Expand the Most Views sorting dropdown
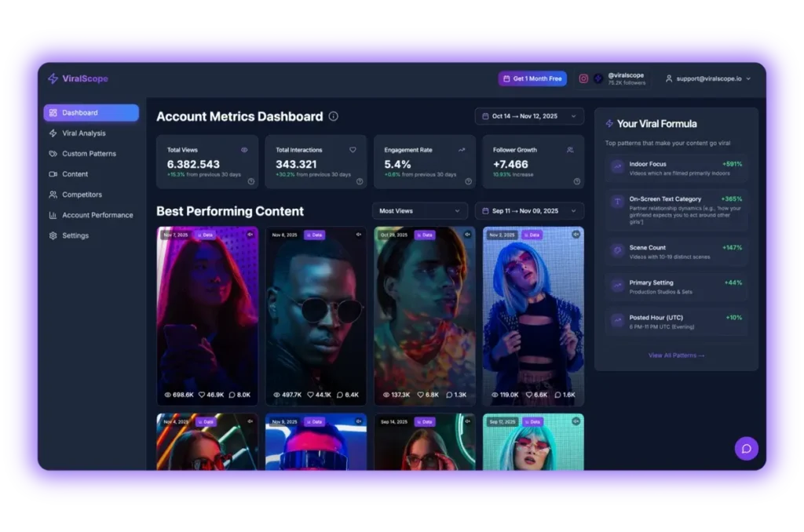This screenshot has width=804, height=532. click(419, 210)
